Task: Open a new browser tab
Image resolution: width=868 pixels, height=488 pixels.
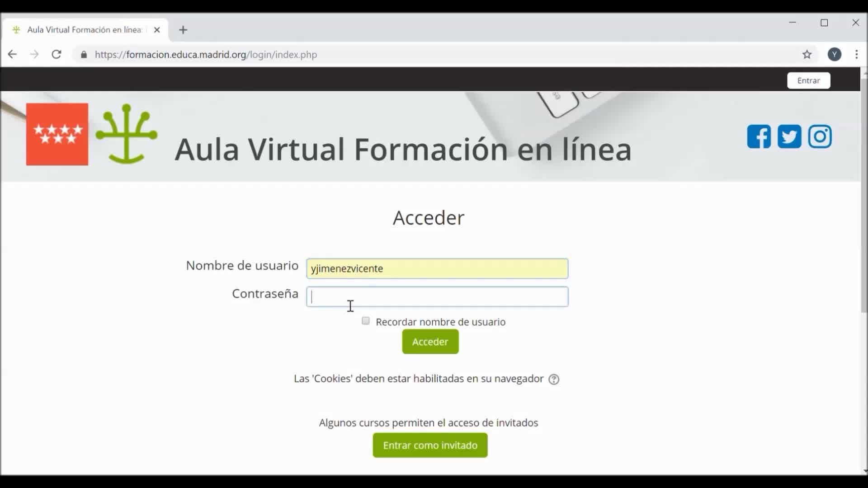Action: coord(183,30)
